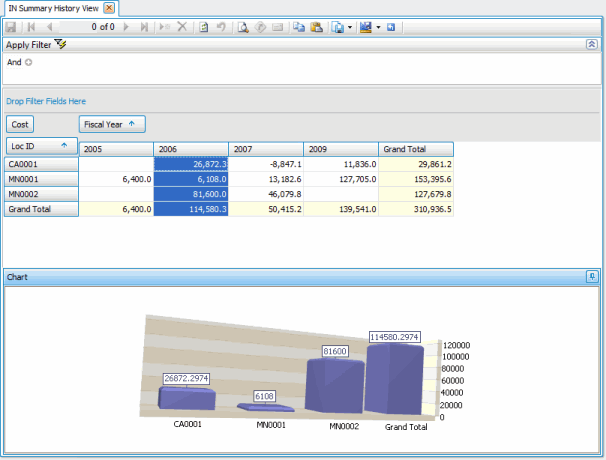Select the CA0001 2006 value cell
This screenshot has height=460, width=606.
pos(191,164)
